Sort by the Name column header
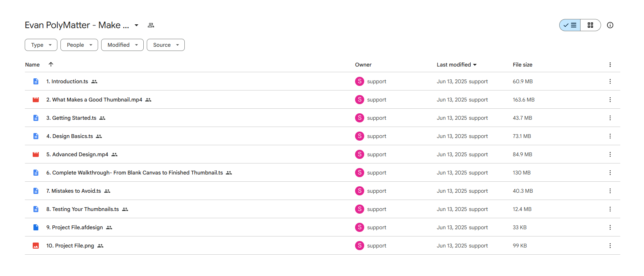The width and height of the screenshot is (644, 276). (32, 65)
